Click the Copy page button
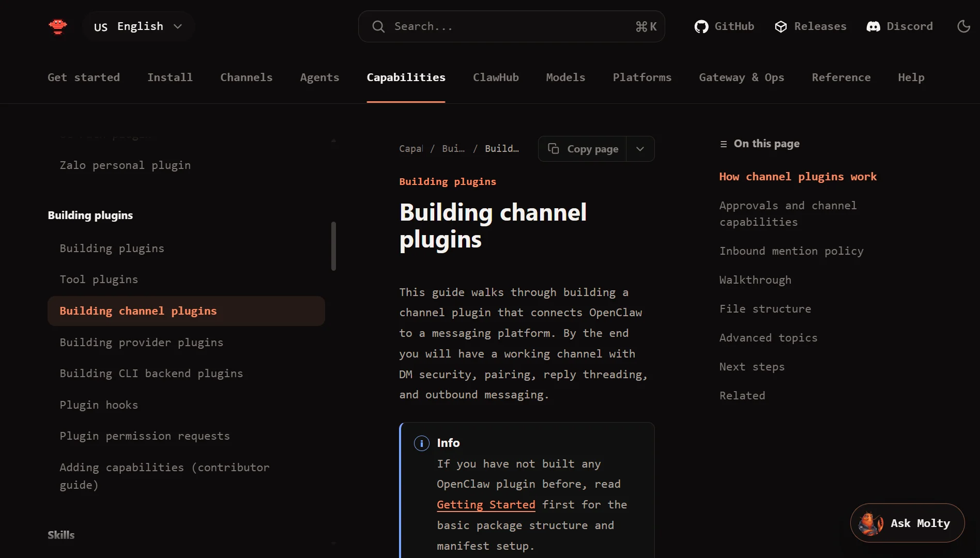 coord(583,149)
